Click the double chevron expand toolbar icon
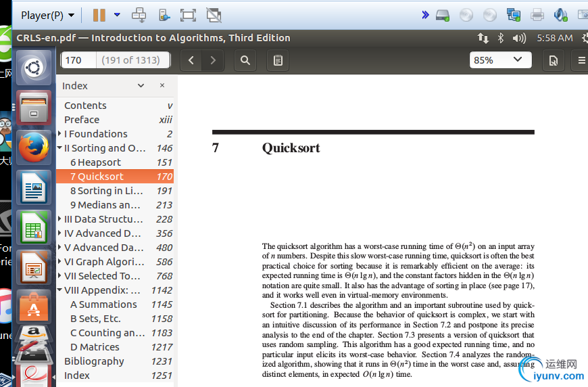The width and height of the screenshot is (588, 387). click(425, 15)
